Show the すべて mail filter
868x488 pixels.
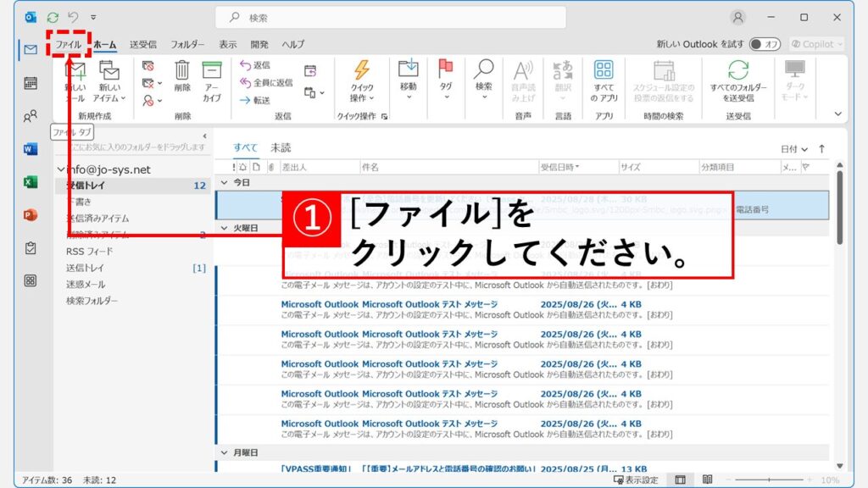click(x=245, y=147)
